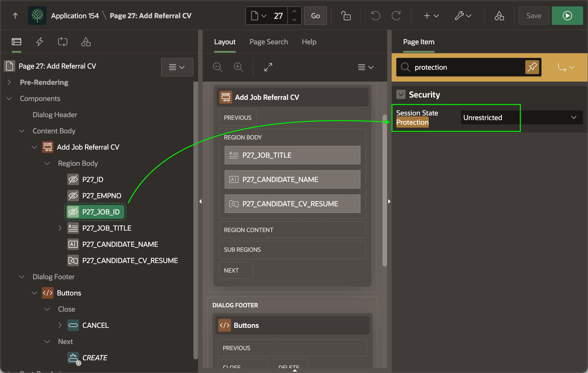This screenshot has height=373, width=588.
Task: Open the Processing tab icon in left pane
Action: point(63,42)
